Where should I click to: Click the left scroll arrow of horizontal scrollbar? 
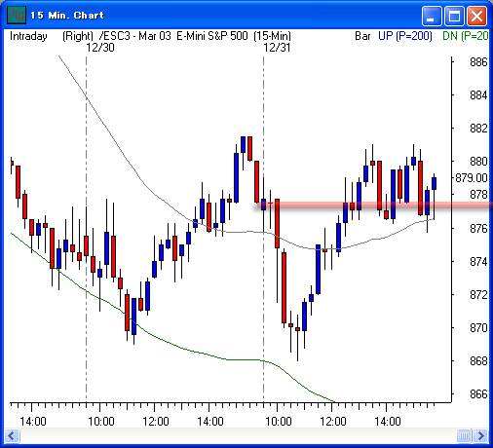pos(12,435)
